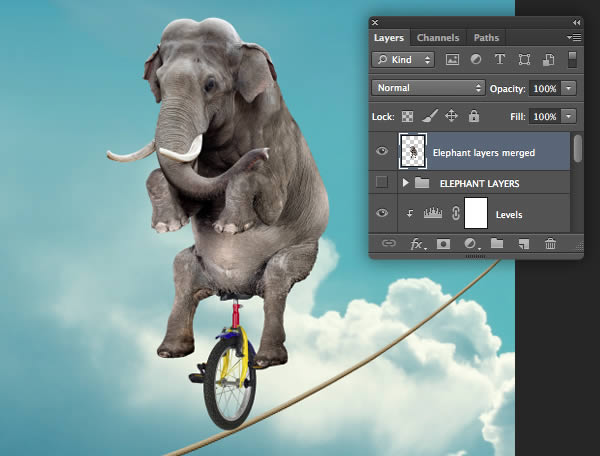The width and height of the screenshot is (600, 456).
Task: Click the panel resize grip corner
Action: tap(579, 246)
